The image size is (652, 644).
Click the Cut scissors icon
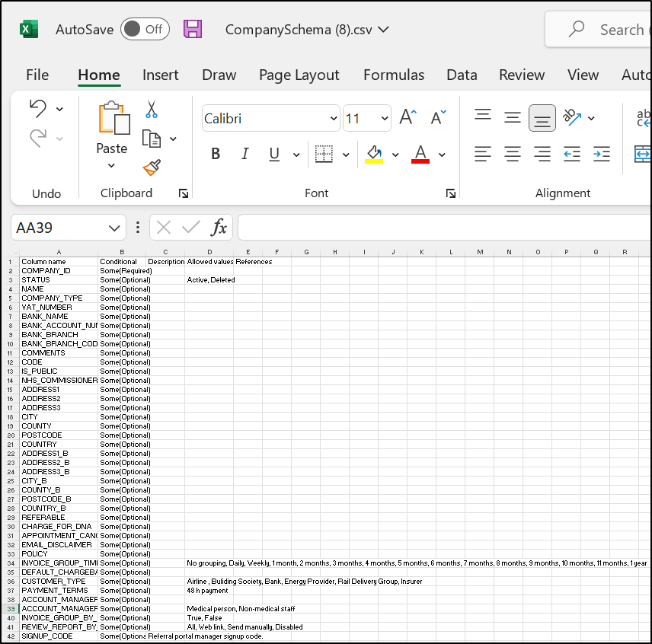pos(152,110)
